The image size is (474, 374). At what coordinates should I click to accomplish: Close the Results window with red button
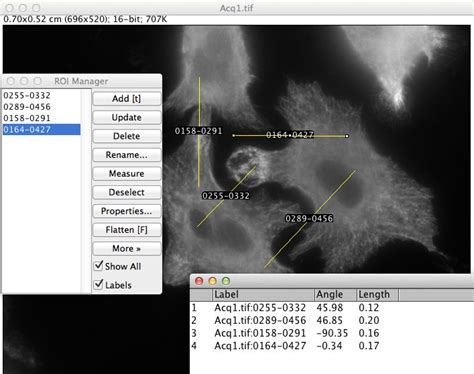coord(199,281)
